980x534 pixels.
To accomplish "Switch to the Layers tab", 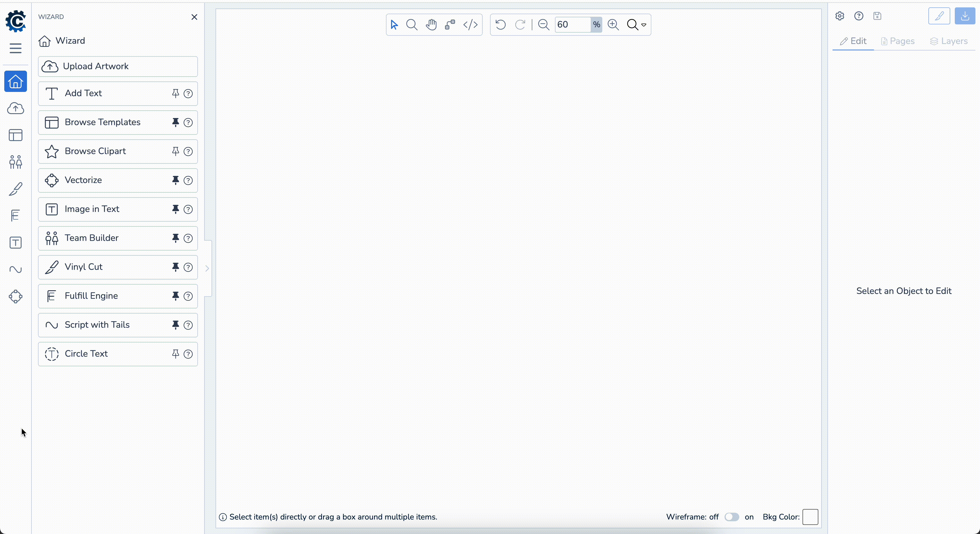I will click(x=949, y=41).
